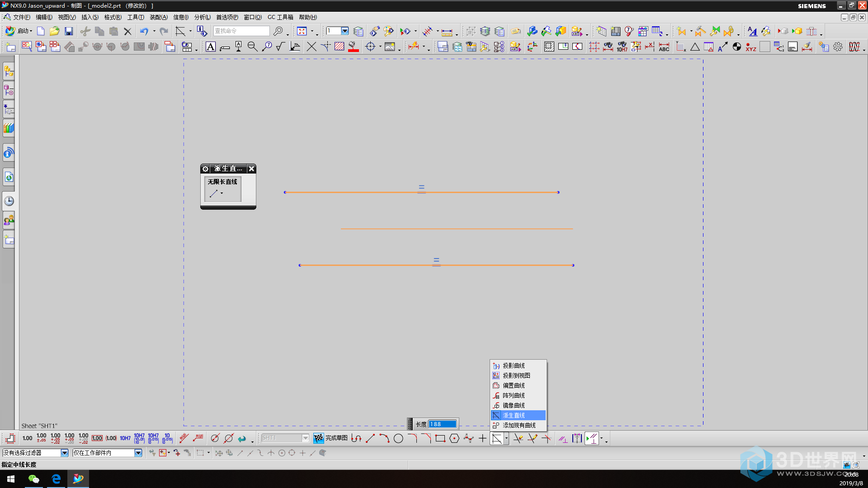Select the Quick Trim tool
Viewport: 868px width, 488px height.
point(518,438)
